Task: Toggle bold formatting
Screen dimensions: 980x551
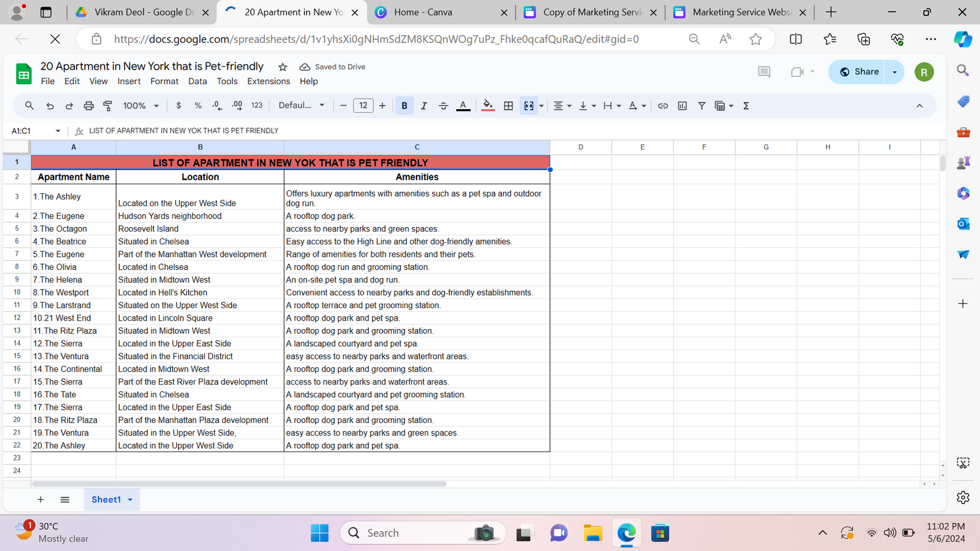Action: coord(405,106)
